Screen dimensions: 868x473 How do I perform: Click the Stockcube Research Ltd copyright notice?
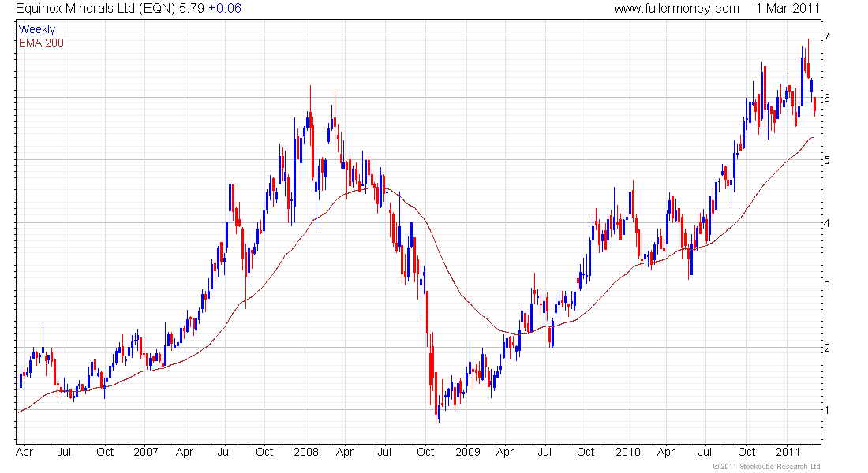[x=766, y=467]
